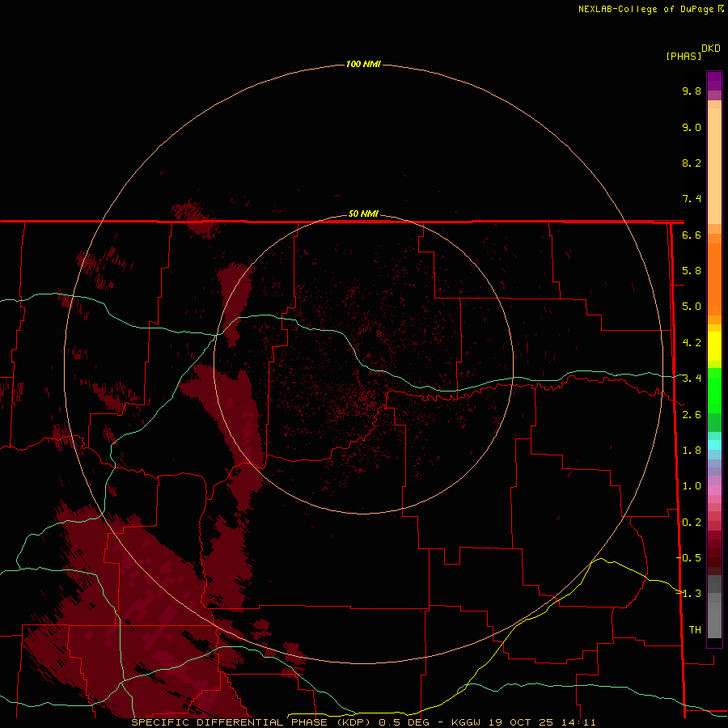Click the 6.6 scale value
Screen dimensions: 728x728
[x=692, y=235]
